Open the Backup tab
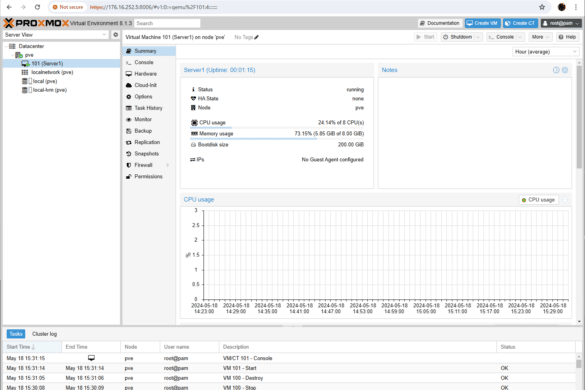The height and width of the screenshot is (390, 585). pos(149,131)
